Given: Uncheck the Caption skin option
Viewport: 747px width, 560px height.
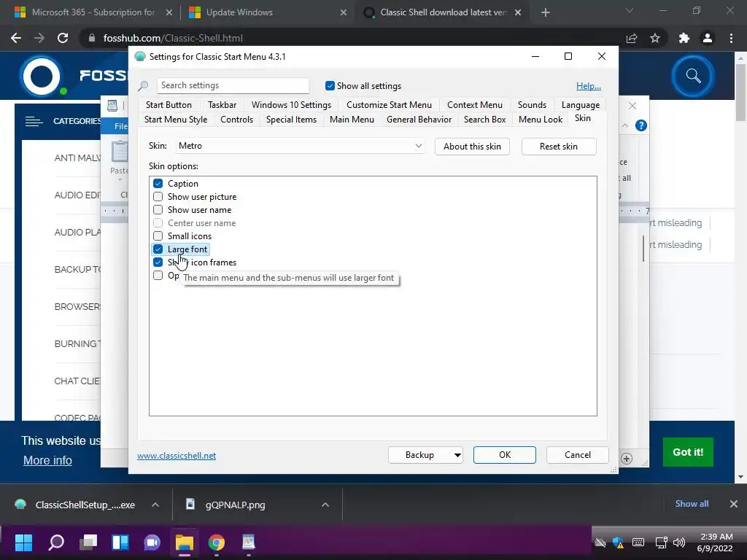Looking at the screenshot, I should tap(158, 183).
